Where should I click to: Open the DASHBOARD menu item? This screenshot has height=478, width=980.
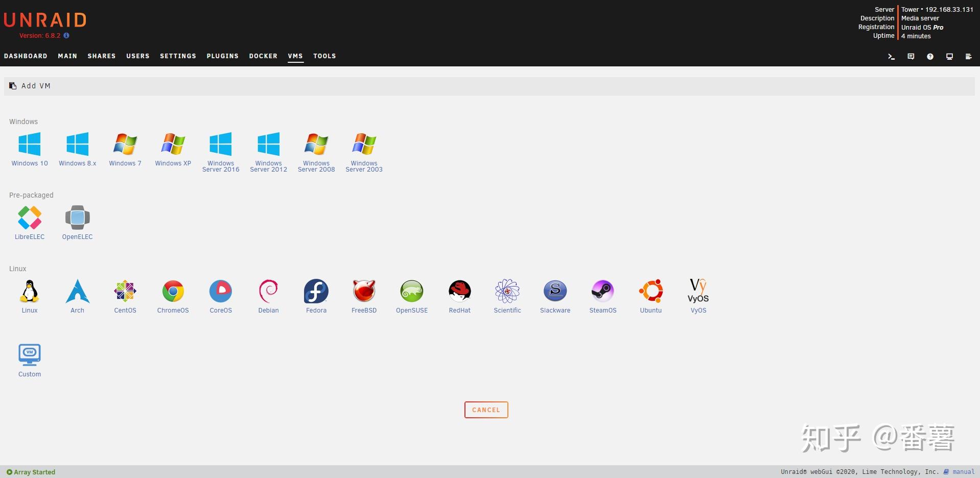[26, 56]
